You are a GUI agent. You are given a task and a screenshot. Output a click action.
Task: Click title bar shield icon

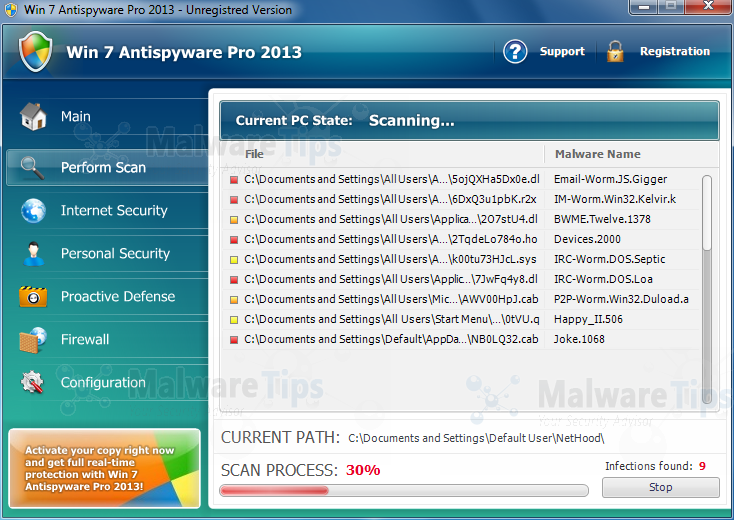[x=10, y=10]
